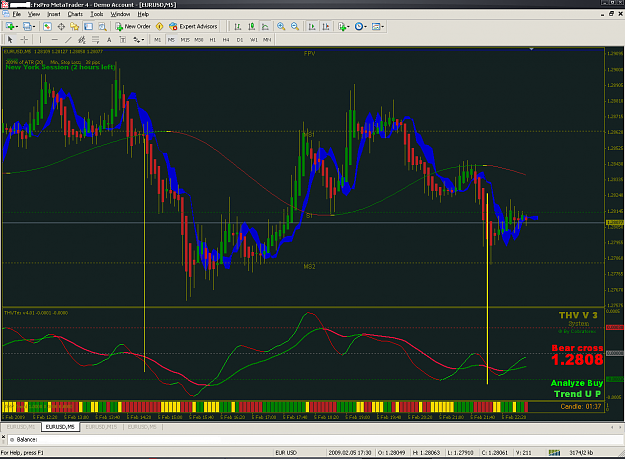Toggle the Terminal window icon
Image resolution: width=625 pixels, height=459 pixels.
[x=88, y=26]
